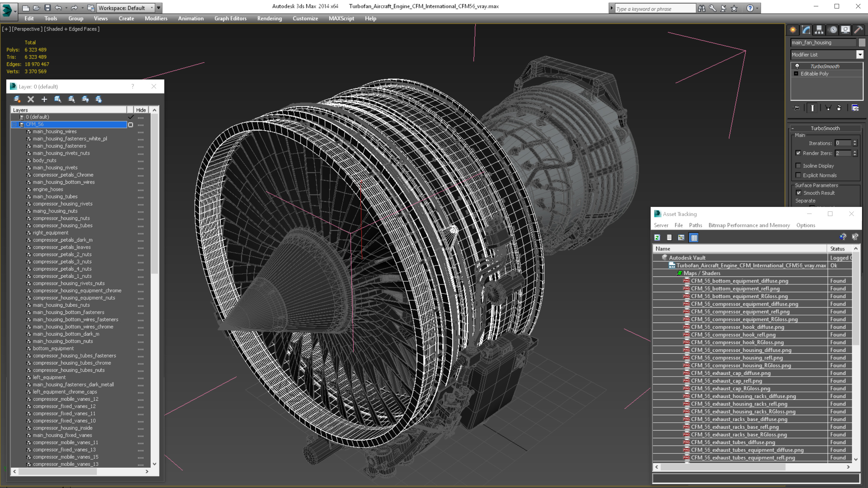Click the Save File floppy icon
Viewport: 868px width, 488px height.
click(48, 8)
